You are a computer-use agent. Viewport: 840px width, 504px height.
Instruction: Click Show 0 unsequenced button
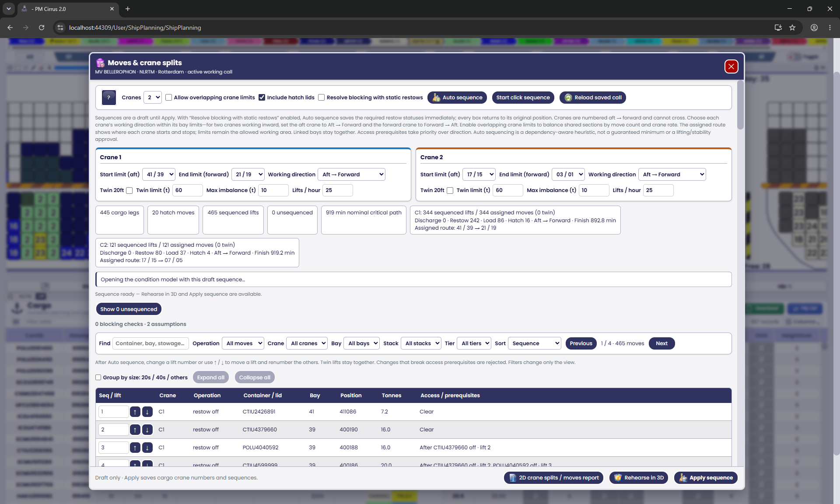[x=129, y=309]
